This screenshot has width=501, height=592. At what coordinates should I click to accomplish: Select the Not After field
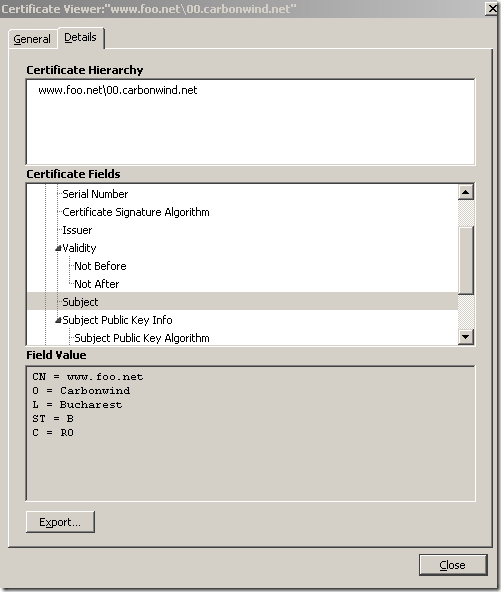(x=97, y=284)
